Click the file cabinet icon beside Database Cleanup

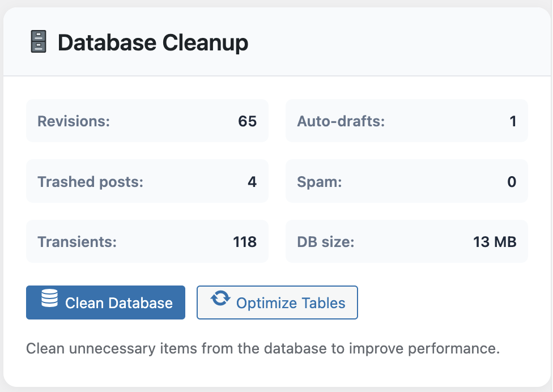39,42
